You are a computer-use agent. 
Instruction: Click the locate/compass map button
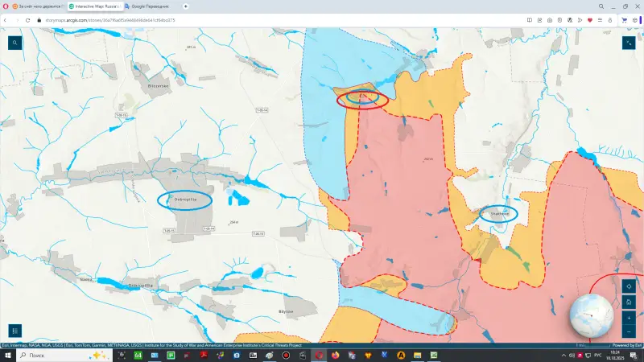coord(628,286)
